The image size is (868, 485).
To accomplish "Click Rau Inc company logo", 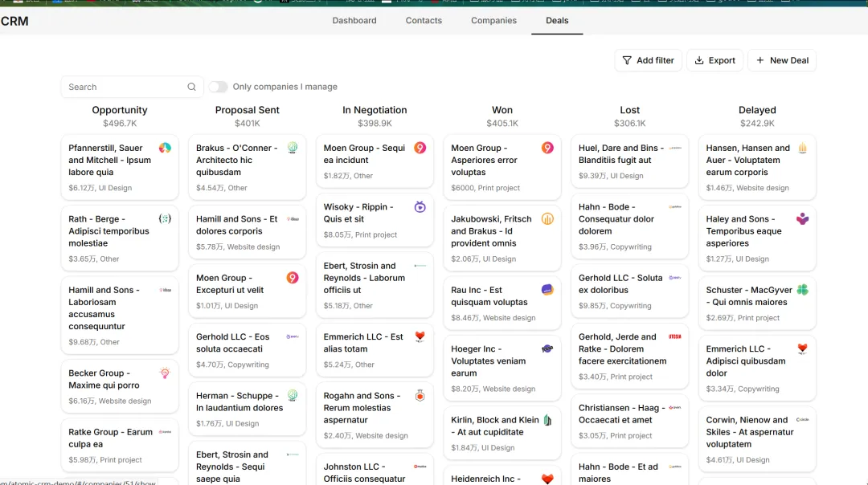I will pyautogui.click(x=547, y=290).
